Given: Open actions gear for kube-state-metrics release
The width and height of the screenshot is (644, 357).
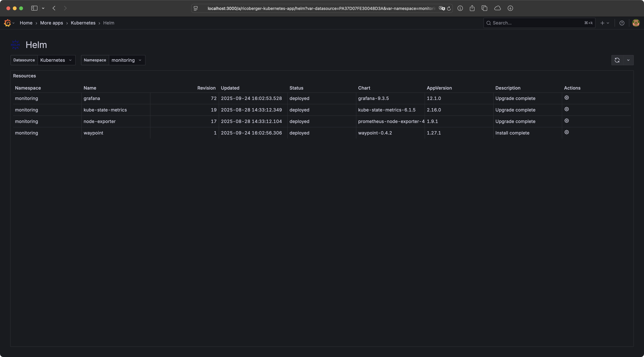Looking at the screenshot, I should [566, 109].
